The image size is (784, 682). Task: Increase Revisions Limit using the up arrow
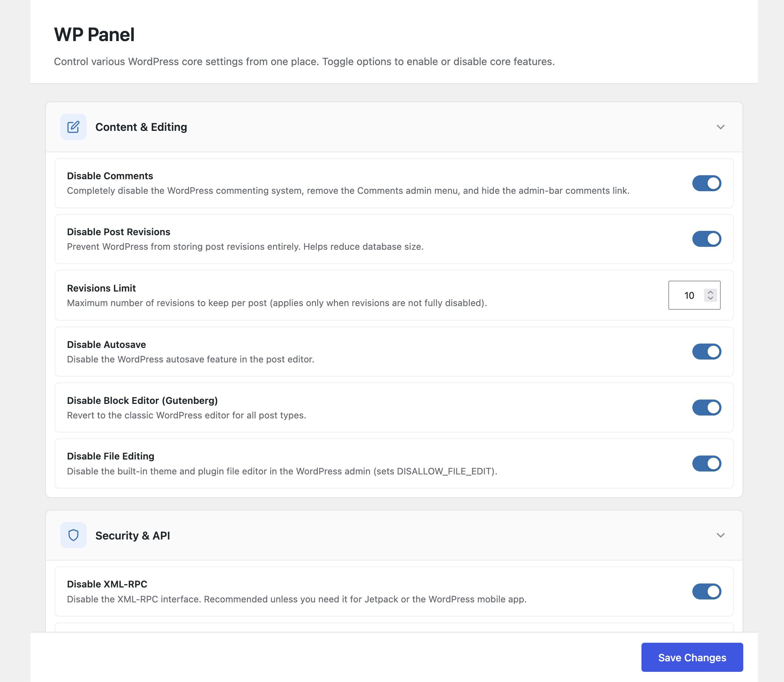click(710, 292)
